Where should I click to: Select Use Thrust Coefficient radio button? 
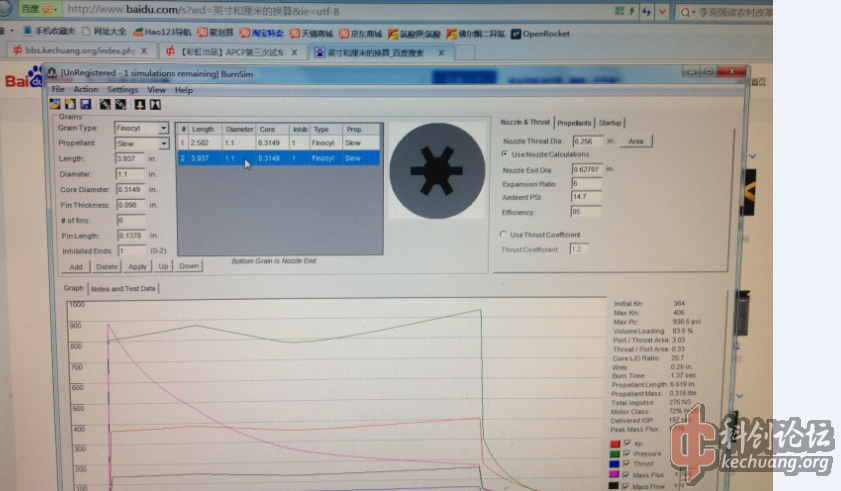(x=503, y=234)
